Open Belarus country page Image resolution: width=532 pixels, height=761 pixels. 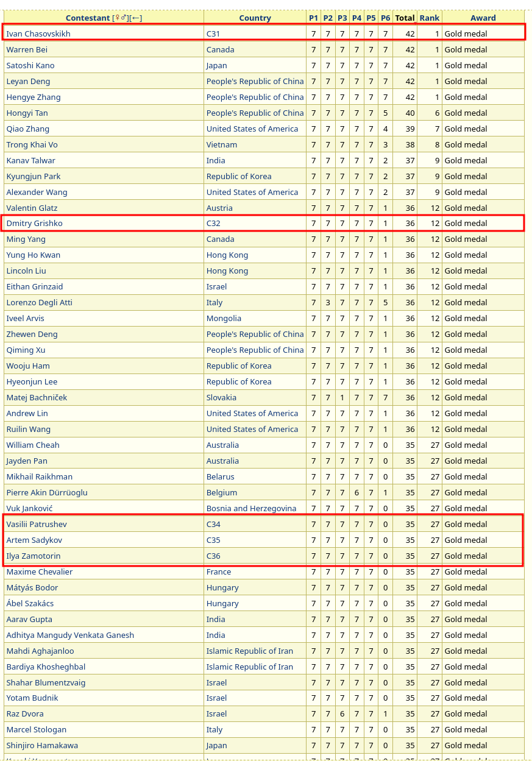pyautogui.click(x=220, y=476)
